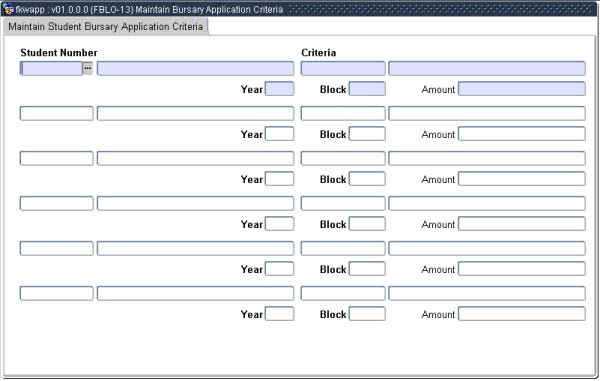Screen dimensions: 600x381
Task: Open the Student Number list-of-values ellipsis button
Action: (x=88, y=68)
